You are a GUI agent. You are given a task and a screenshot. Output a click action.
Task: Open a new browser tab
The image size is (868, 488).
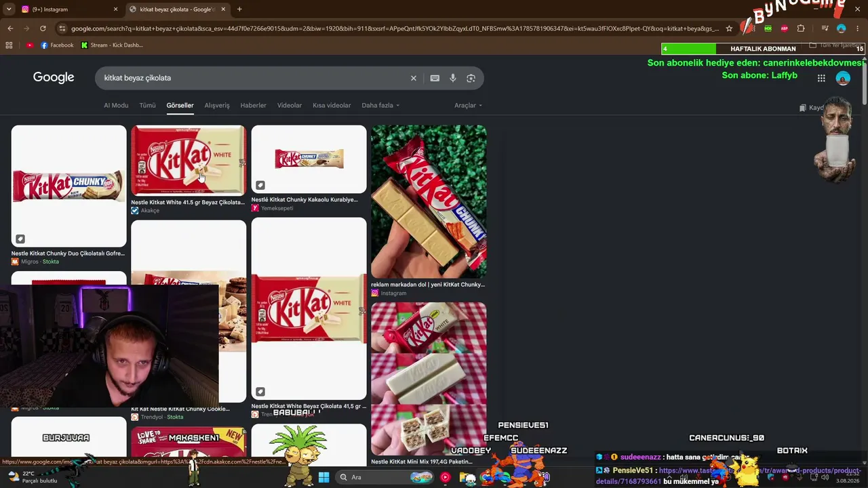pos(239,9)
